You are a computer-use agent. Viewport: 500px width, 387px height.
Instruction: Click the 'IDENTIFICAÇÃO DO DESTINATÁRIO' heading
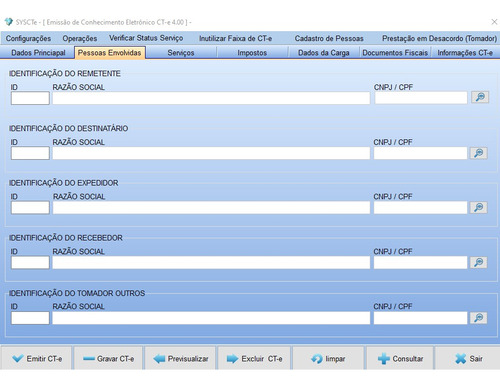[x=68, y=128]
